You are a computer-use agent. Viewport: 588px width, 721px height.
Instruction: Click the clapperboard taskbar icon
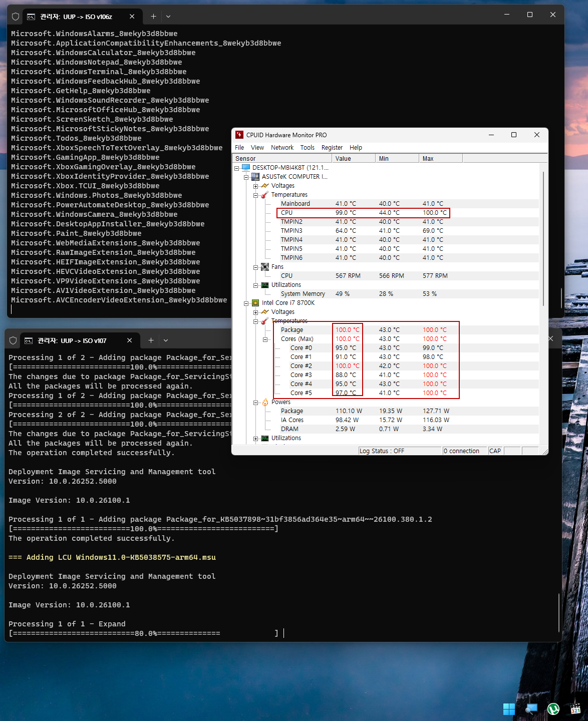(575, 709)
